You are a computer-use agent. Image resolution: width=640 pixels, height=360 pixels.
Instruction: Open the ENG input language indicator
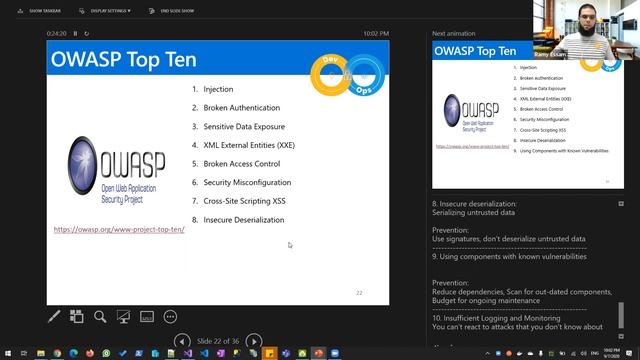pyautogui.click(x=595, y=353)
